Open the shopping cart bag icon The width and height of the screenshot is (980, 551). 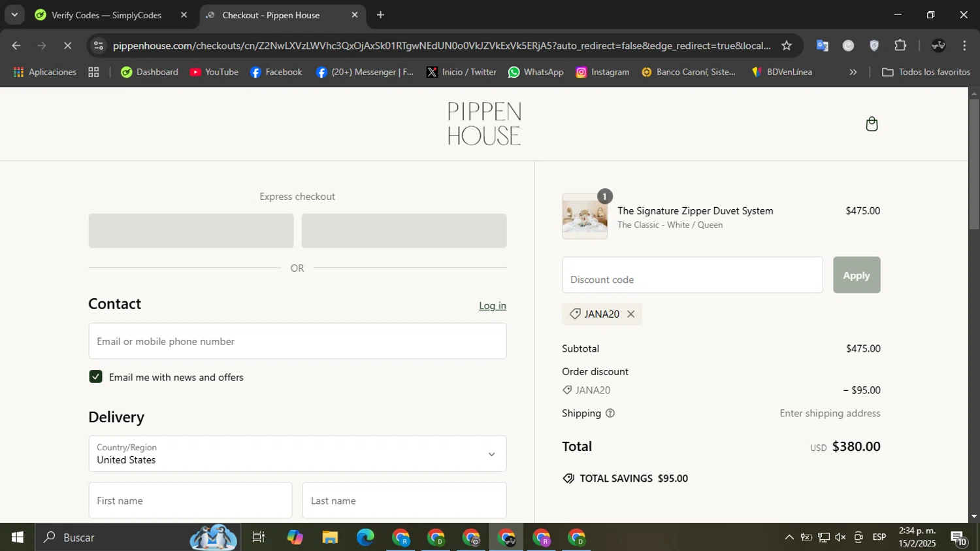tap(872, 124)
